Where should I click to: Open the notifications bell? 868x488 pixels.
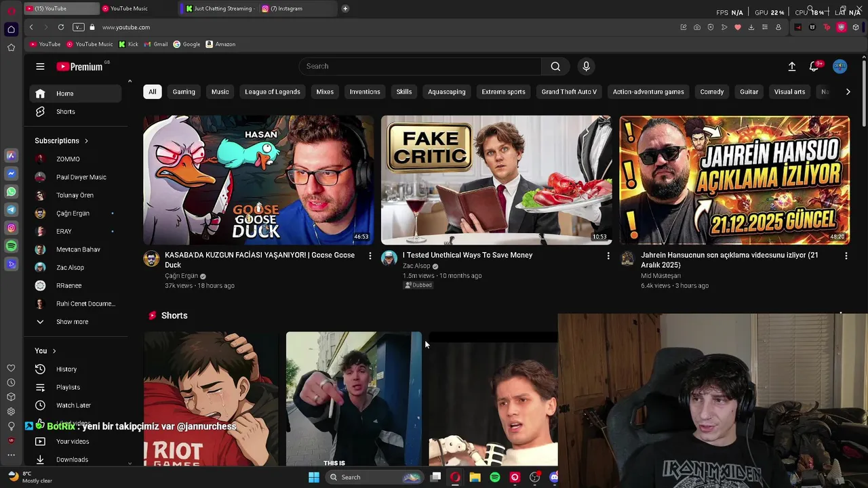point(814,66)
